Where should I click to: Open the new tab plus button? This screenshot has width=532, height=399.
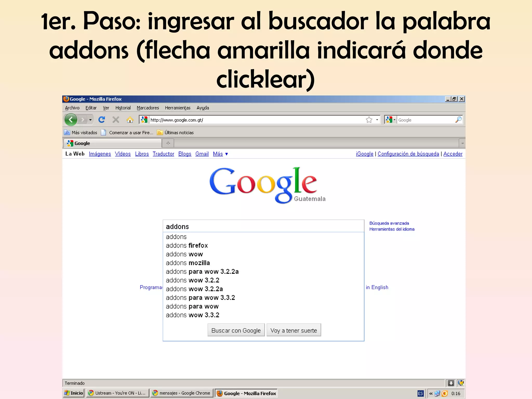point(168,143)
